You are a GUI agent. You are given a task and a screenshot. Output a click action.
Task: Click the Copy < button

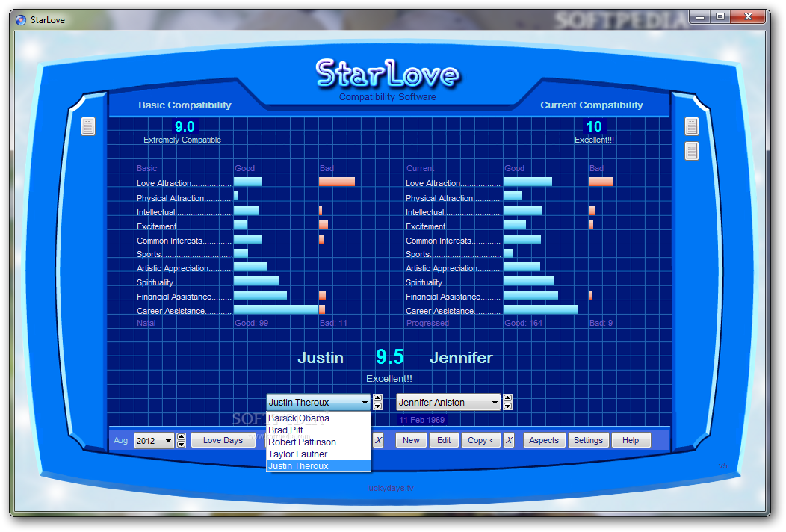click(x=480, y=440)
